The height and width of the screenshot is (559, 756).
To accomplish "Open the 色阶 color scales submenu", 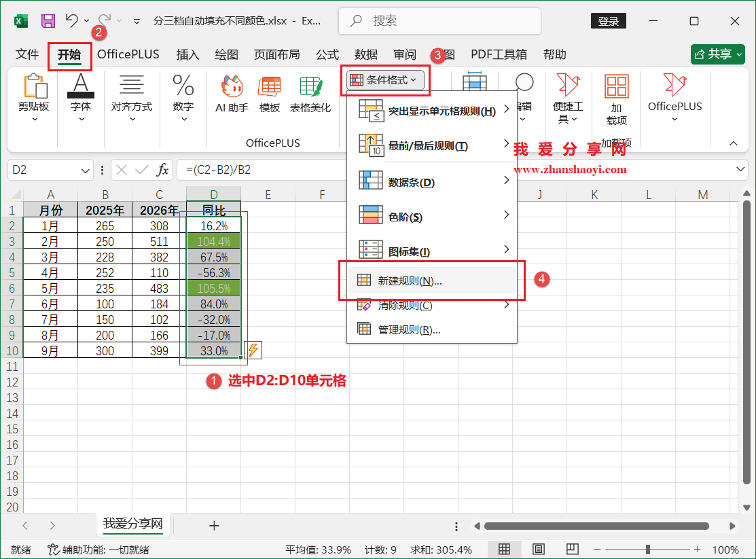I will click(432, 217).
